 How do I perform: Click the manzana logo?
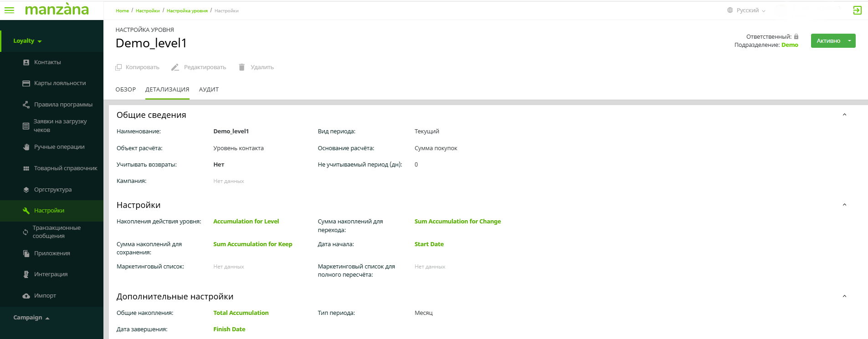click(57, 10)
